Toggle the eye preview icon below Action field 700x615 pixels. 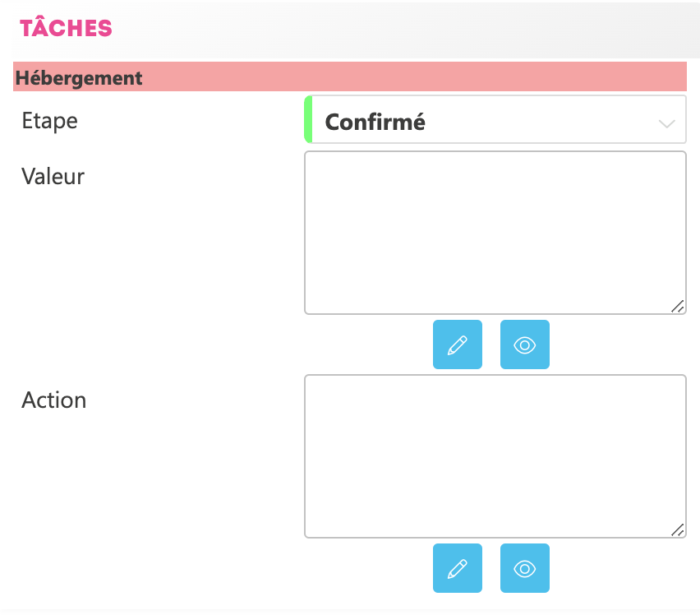(x=524, y=568)
